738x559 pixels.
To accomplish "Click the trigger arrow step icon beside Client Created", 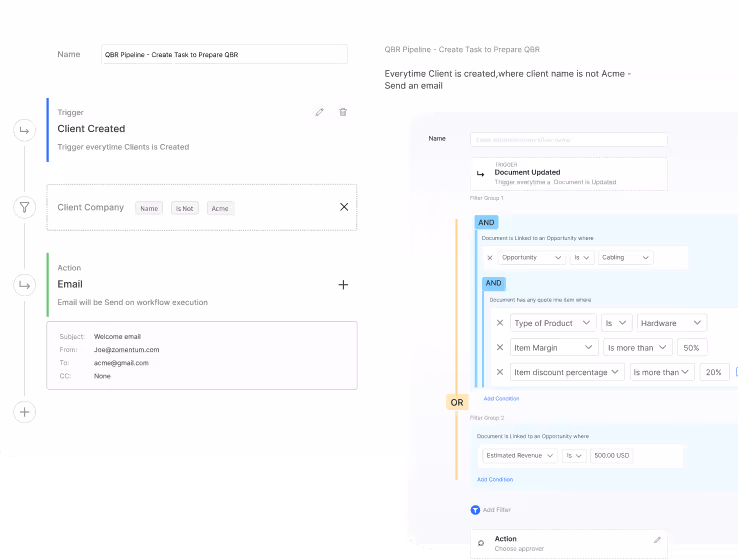I will [x=24, y=130].
